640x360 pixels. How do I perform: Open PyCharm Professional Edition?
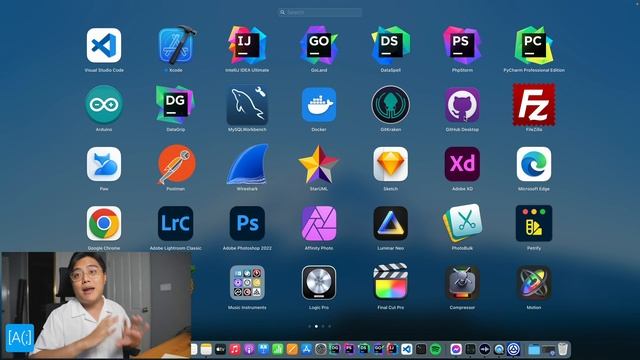(534, 45)
